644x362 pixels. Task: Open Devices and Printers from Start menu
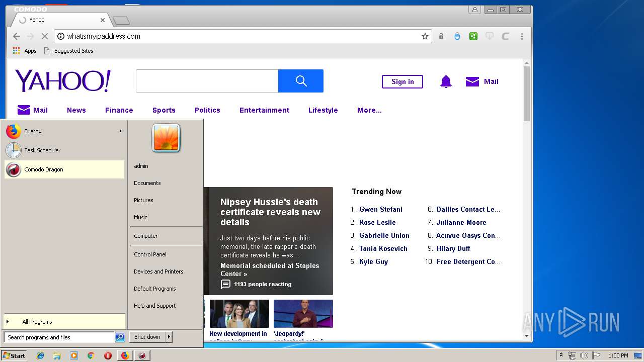[x=158, y=271]
